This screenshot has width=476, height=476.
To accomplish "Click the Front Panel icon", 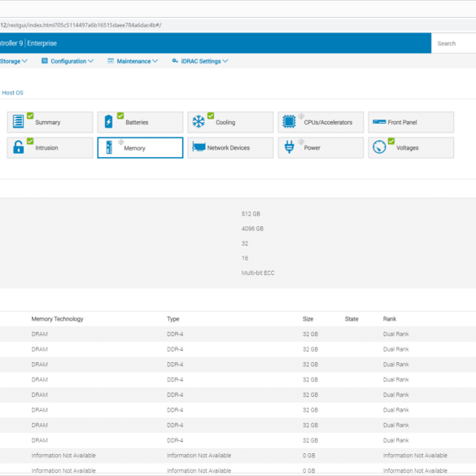I will pos(379,122).
